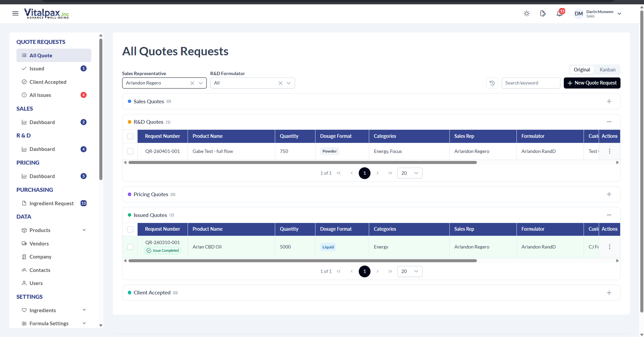Open the R&D Formulator dropdown
The height and width of the screenshot is (337, 644).
point(288,83)
